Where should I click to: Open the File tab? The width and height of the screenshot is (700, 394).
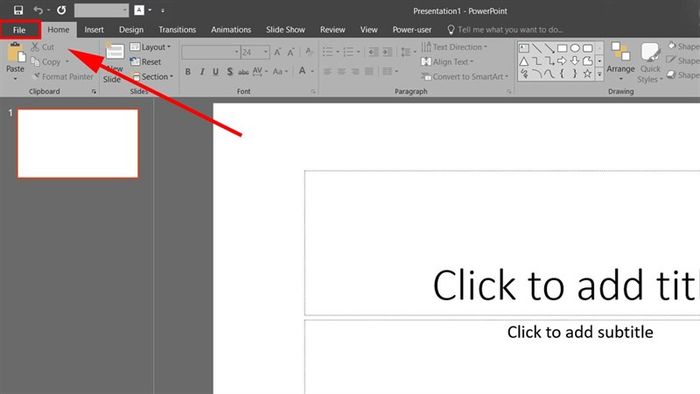pos(19,30)
